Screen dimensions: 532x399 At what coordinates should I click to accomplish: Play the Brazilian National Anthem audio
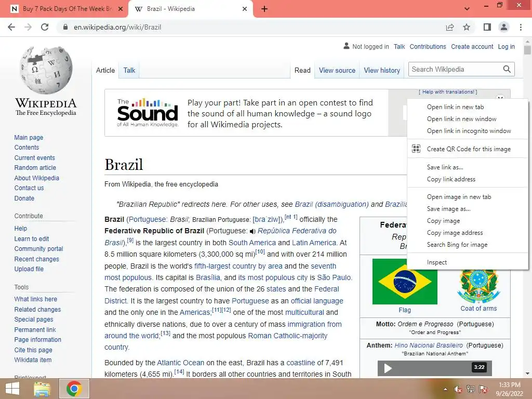(388, 368)
